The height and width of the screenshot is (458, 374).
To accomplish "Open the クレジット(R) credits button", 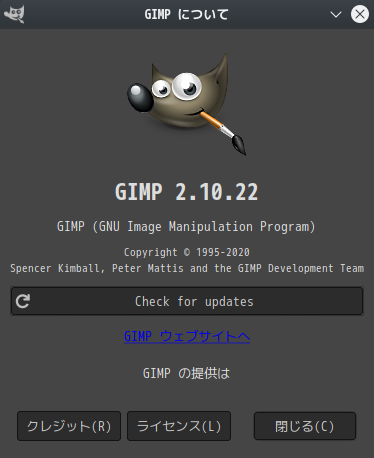I will 69,426.
